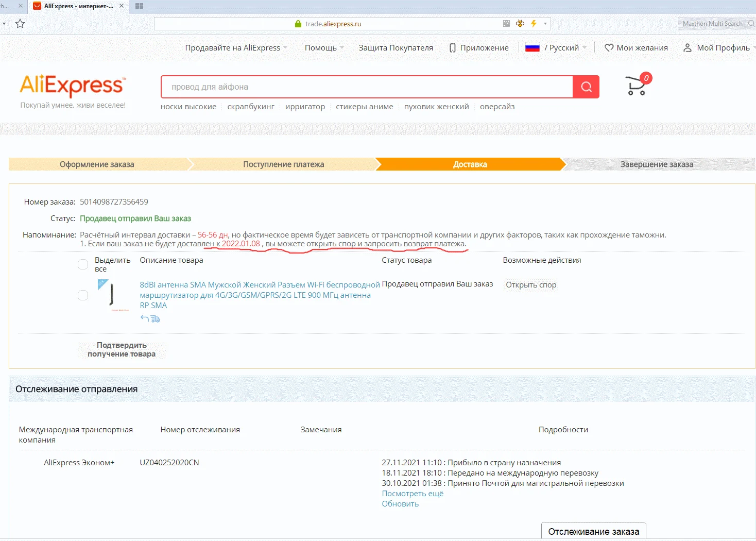This screenshot has width=756, height=541.
Task: Click the delivery truck icon under the product
Action: click(155, 319)
